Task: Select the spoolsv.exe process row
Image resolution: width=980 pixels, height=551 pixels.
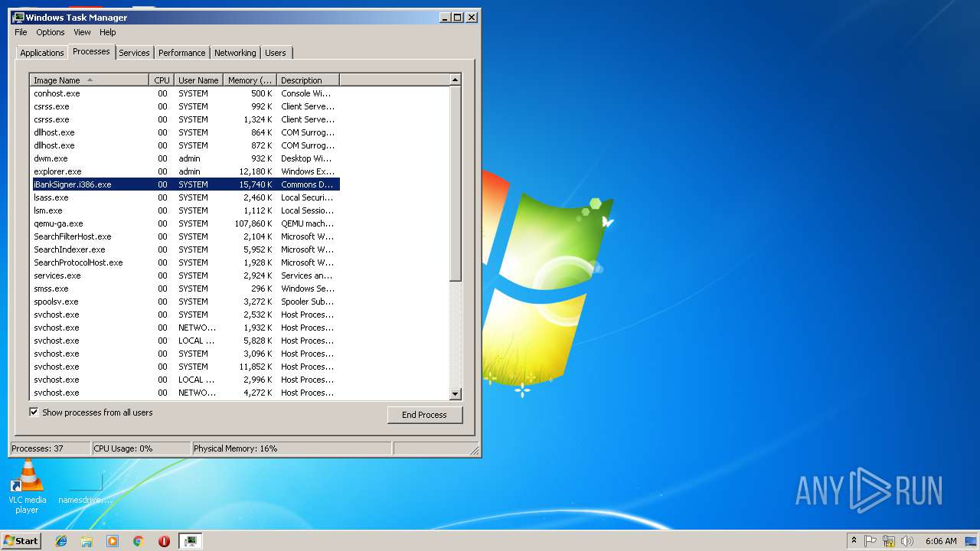Action: (x=185, y=302)
